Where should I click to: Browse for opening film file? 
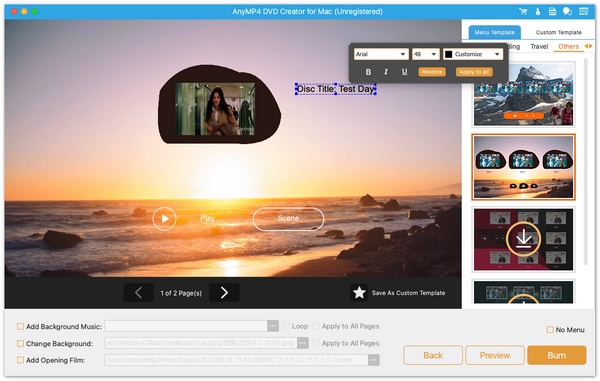[x=373, y=360]
